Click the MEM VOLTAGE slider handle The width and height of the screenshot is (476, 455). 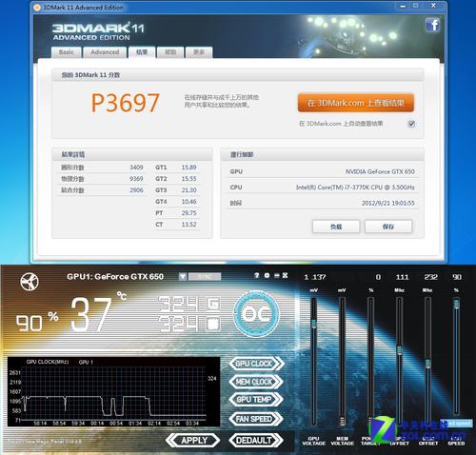[x=342, y=421]
